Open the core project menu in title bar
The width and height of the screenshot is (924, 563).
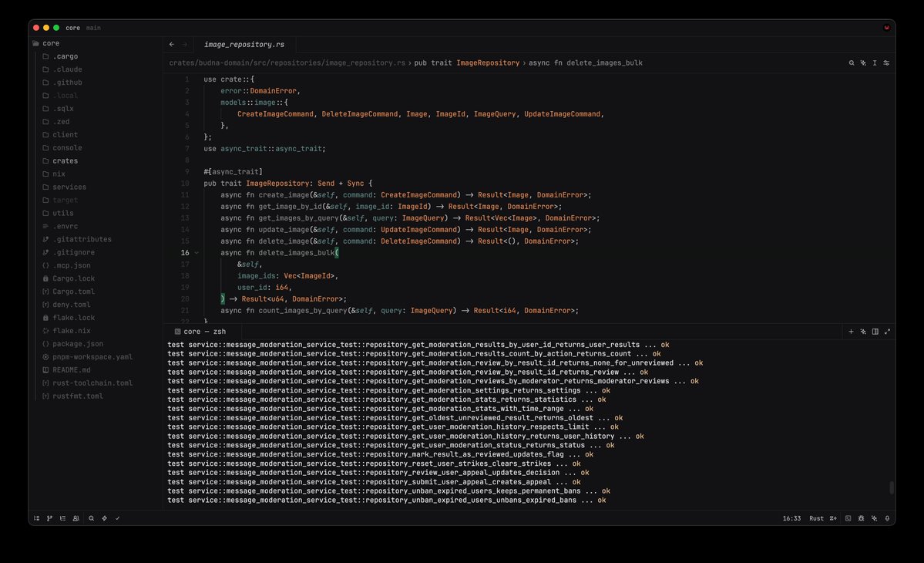[73, 28]
